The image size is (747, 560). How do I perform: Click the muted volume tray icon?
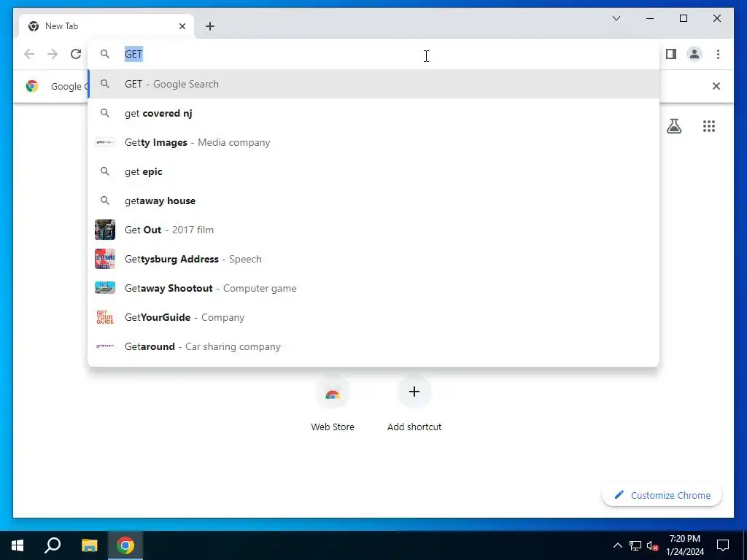pos(652,545)
